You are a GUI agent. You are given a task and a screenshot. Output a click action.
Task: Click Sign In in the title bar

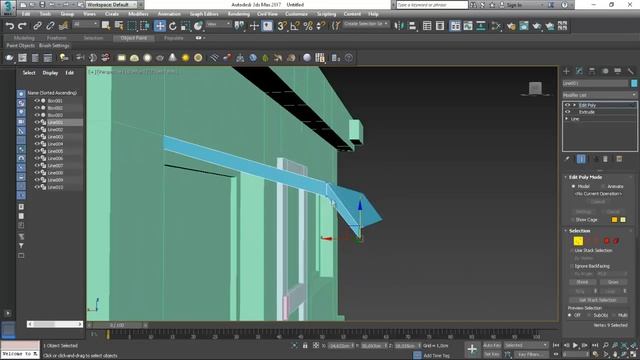(x=514, y=5)
